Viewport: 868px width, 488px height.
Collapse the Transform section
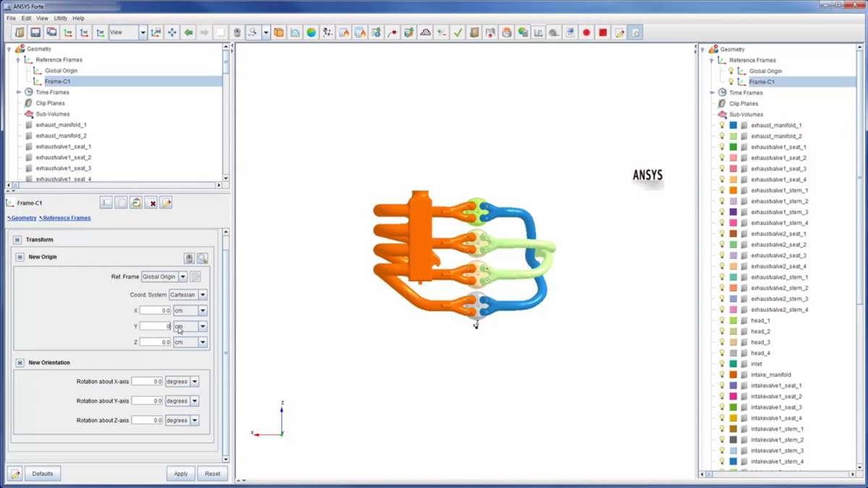(x=17, y=239)
